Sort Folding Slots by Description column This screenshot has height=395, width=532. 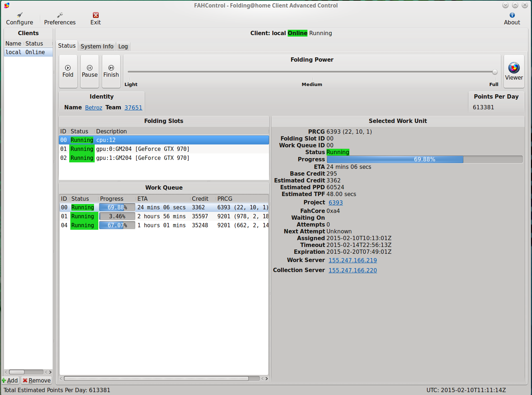(x=182, y=131)
